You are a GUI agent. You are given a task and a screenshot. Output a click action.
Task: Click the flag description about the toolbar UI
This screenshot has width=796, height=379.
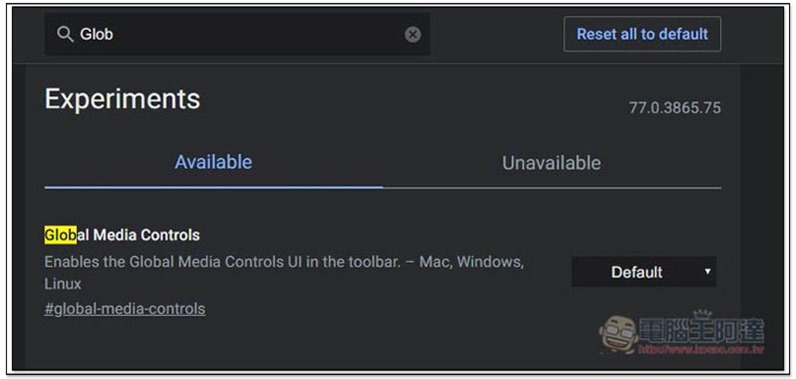tap(284, 272)
